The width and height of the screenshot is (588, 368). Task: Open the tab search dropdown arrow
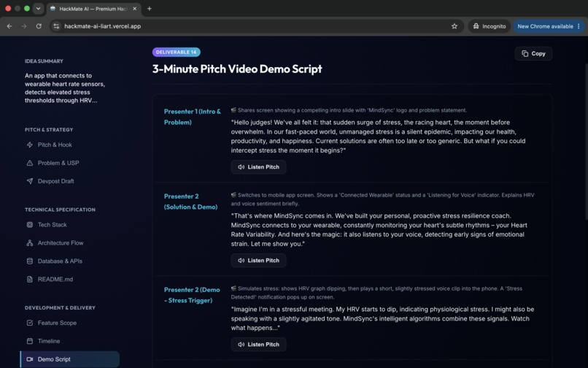tap(38, 8)
